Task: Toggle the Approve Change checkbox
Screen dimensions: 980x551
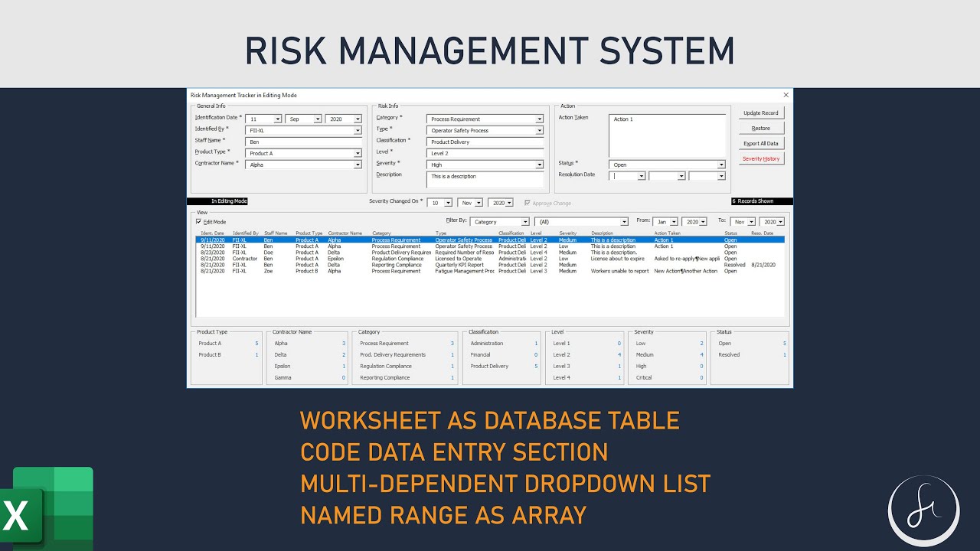Action: [527, 203]
